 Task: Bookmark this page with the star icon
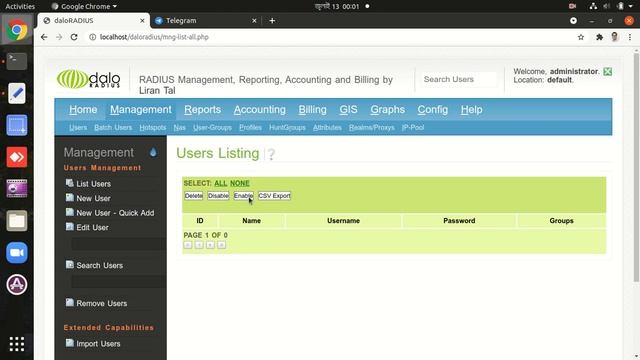581,37
